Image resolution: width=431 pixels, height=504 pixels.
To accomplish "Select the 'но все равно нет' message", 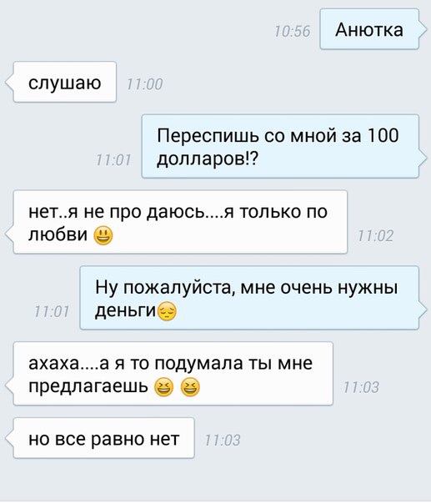I will (101, 438).
